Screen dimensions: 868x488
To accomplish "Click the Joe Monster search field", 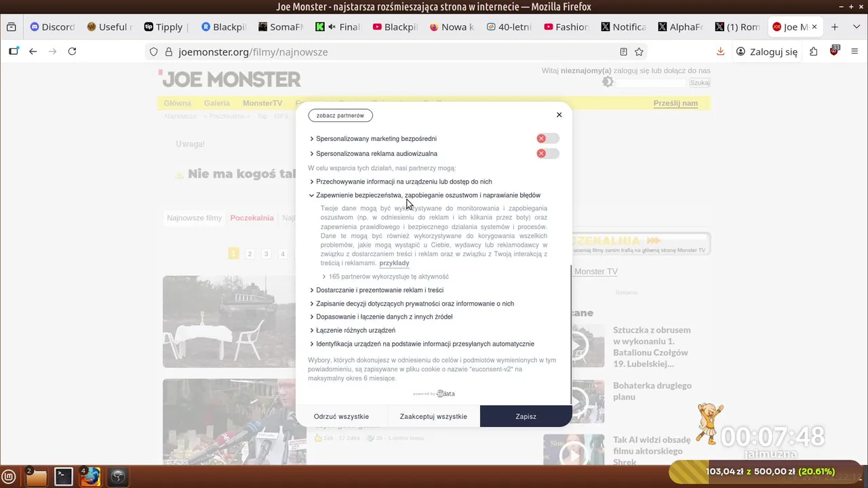I will 651,83.
